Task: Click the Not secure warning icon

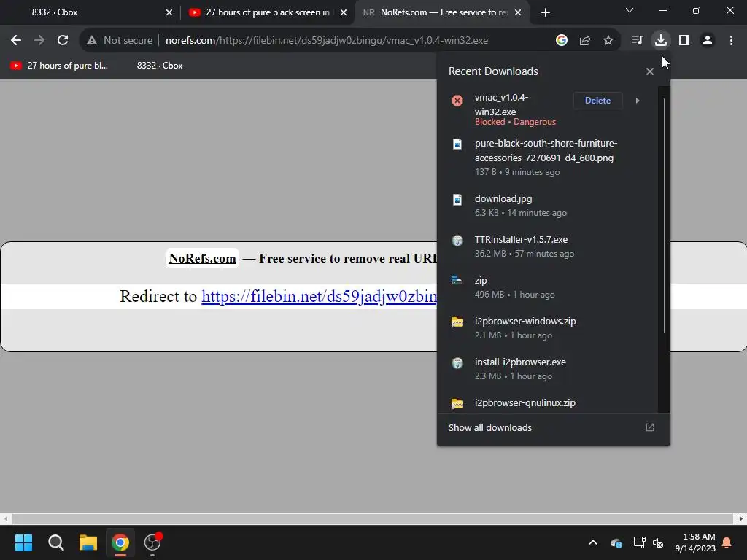Action: click(x=92, y=41)
